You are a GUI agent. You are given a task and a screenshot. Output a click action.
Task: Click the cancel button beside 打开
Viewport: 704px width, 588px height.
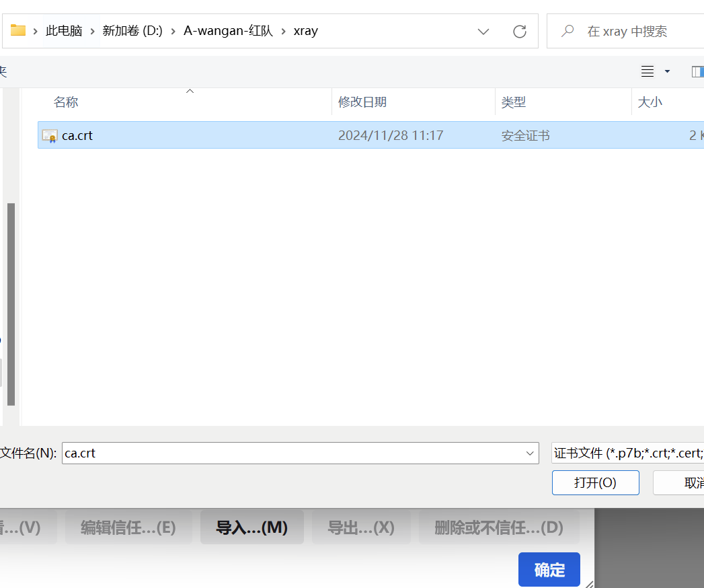[x=678, y=483]
